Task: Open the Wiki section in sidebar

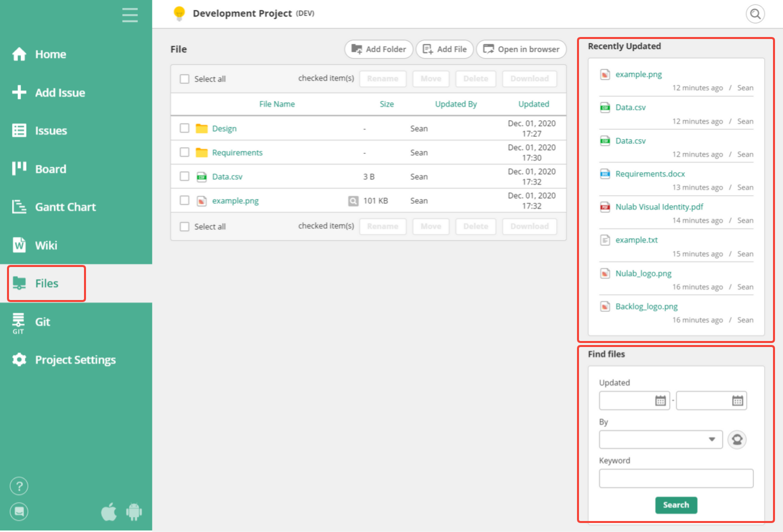Action: 46,245
